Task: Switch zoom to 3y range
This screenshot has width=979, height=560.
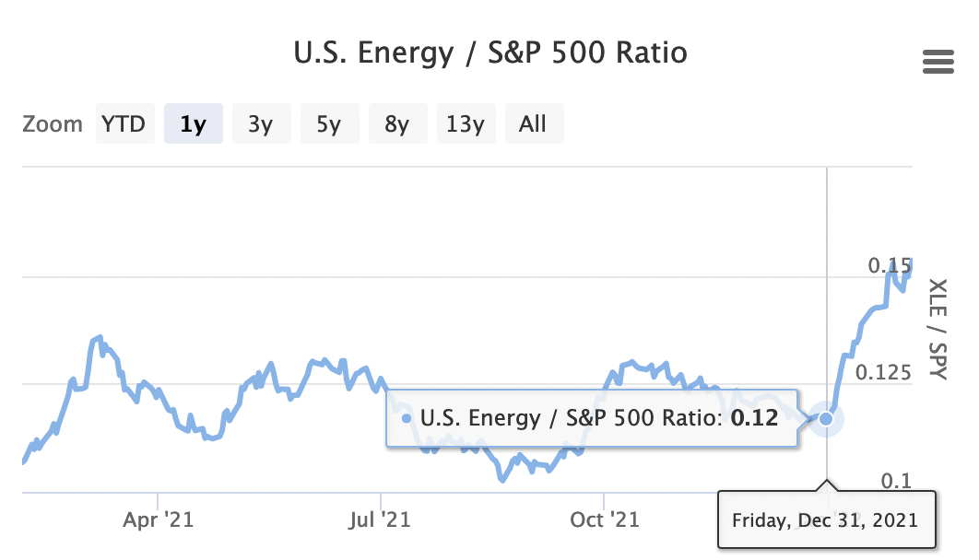Action: tap(261, 123)
